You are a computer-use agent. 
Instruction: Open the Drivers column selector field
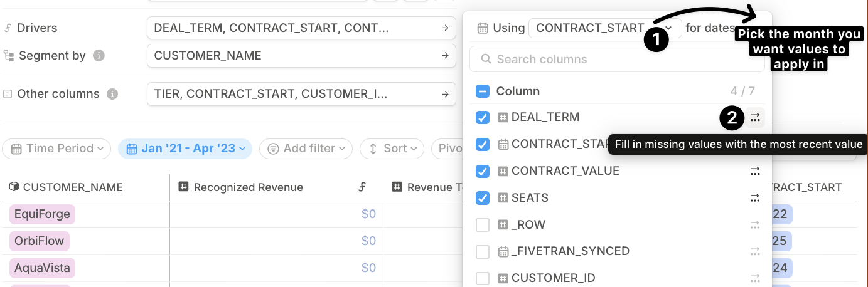click(x=301, y=28)
